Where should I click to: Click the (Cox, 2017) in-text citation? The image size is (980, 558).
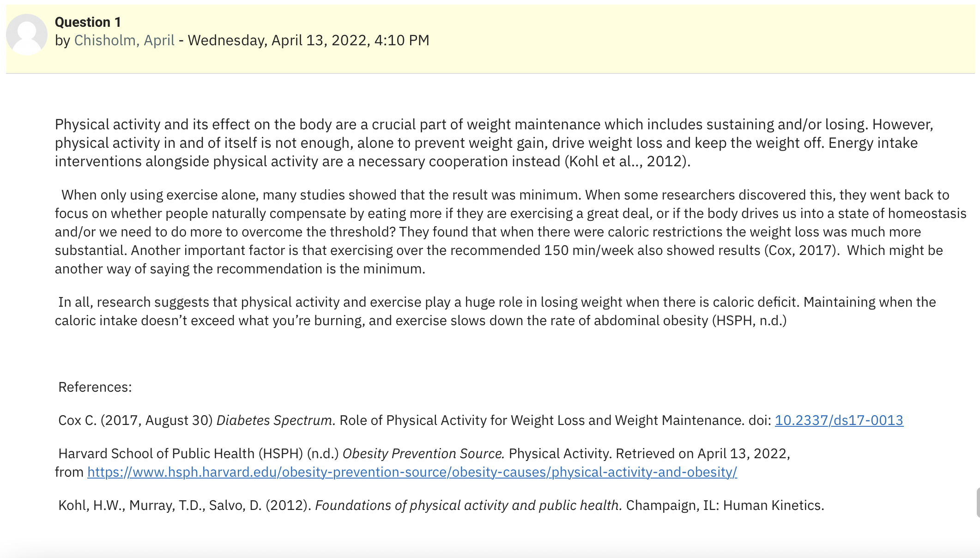point(800,250)
